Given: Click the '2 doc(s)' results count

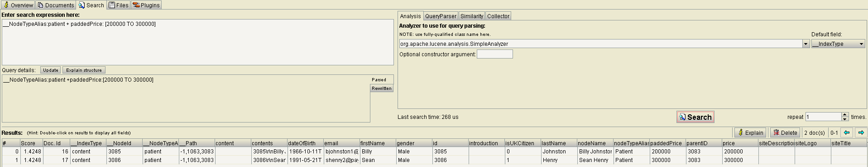Looking at the screenshot, I should (814, 133).
